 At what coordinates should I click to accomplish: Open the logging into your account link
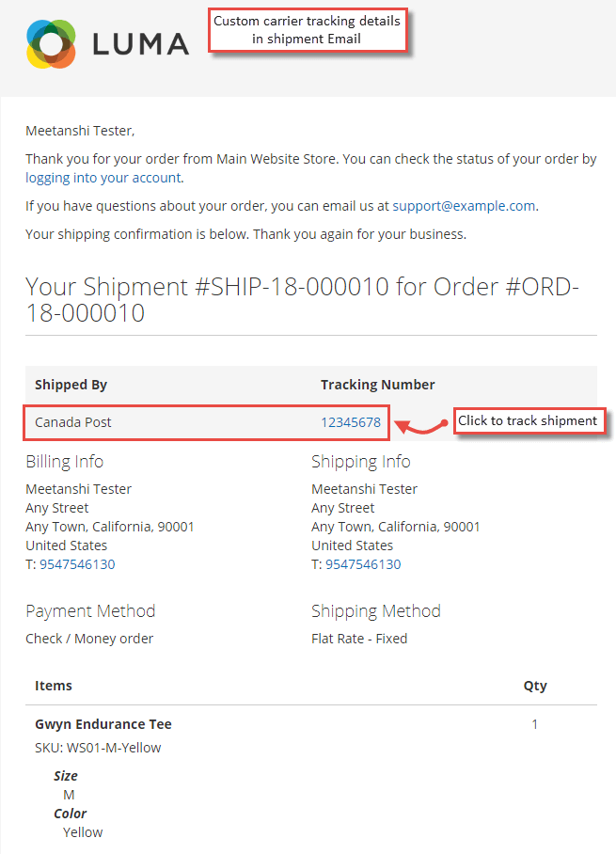[x=103, y=178]
